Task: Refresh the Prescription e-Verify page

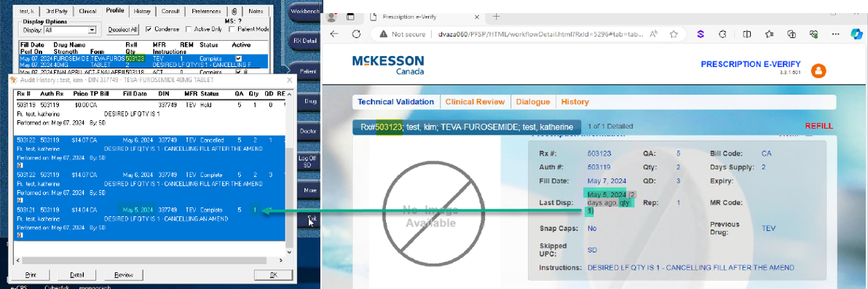Action: click(x=357, y=33)
